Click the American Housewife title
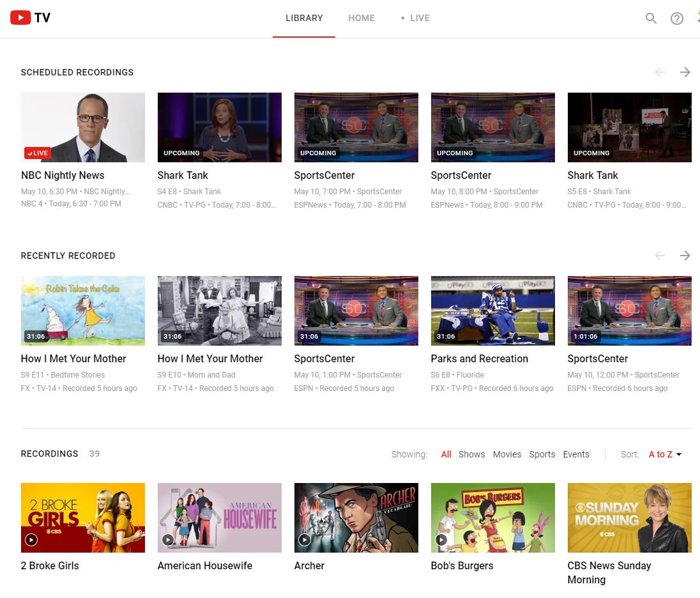 coord(205,566)
